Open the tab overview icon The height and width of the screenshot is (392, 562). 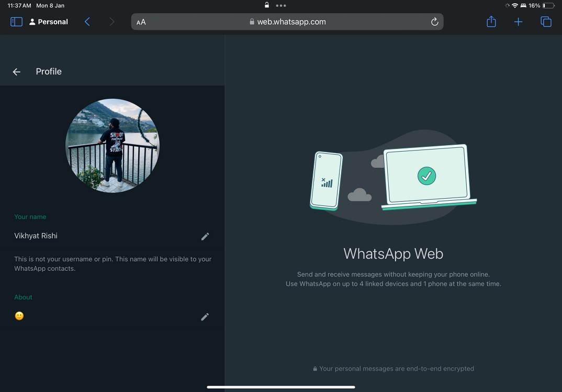click(546, 21)
